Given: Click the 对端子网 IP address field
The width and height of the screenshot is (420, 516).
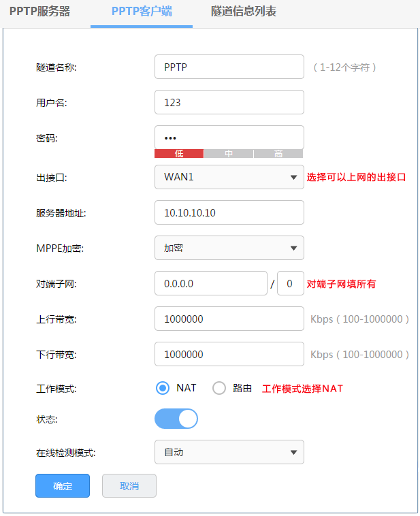Looking at the screenshot, I should [x=210, y=283].
